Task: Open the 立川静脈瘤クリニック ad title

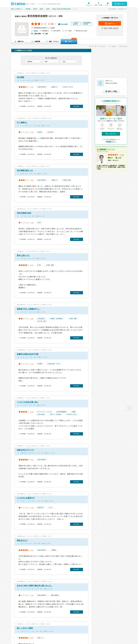Action: click(x=106, y=149)
